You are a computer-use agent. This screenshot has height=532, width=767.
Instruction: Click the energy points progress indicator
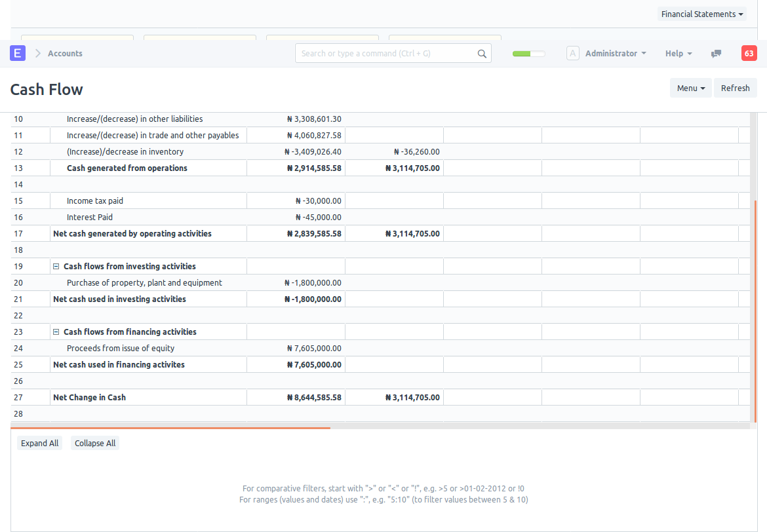point(528,52)
